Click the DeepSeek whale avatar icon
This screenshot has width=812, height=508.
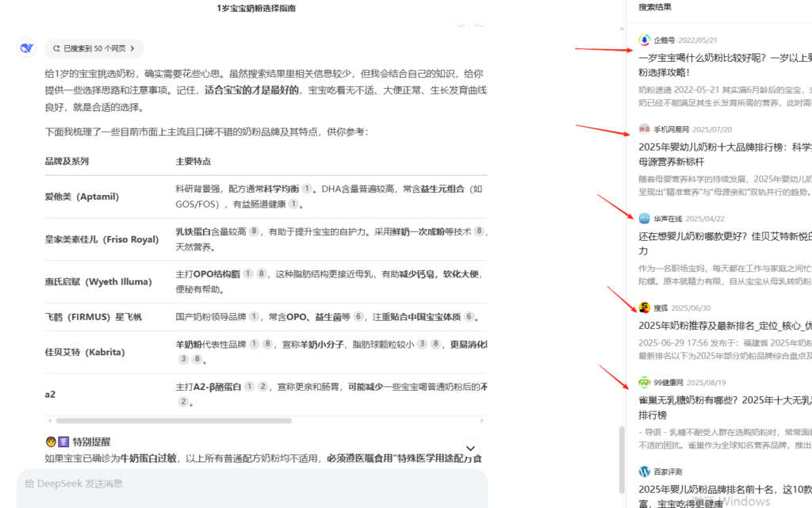point(26,48)
